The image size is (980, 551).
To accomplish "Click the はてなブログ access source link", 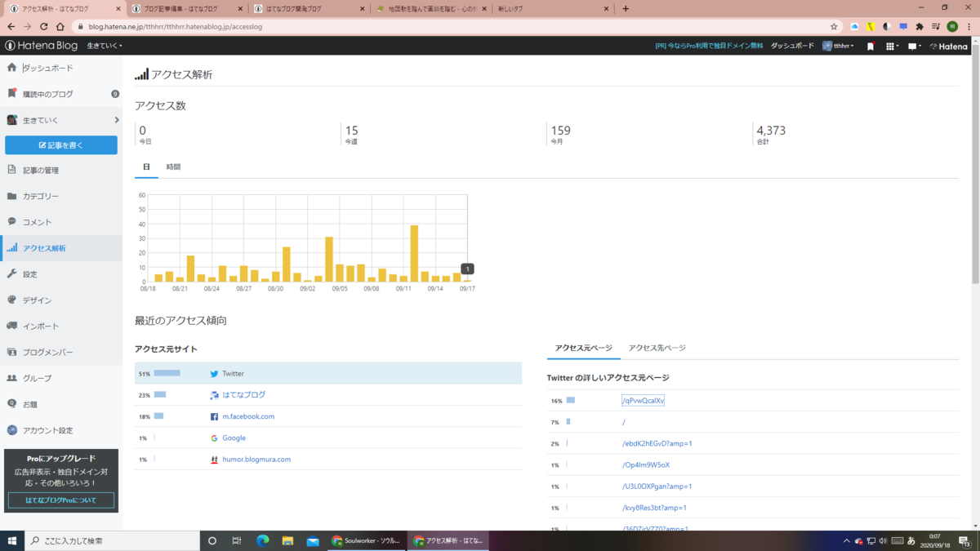I will click(x=243, y=394).
